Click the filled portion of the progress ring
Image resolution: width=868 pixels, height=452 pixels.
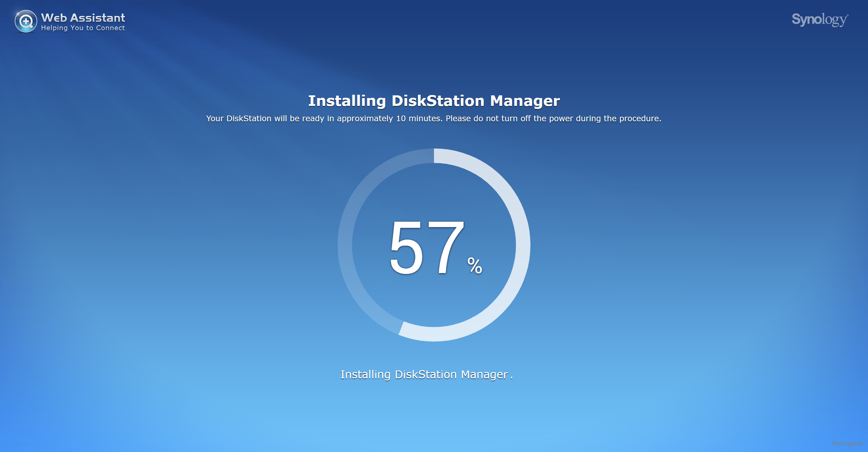pyautogui.click(x=523, y=245)
